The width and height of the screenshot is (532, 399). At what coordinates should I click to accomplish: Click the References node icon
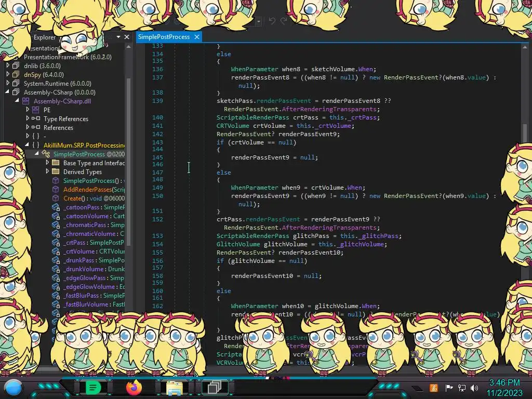coord(36,127)
